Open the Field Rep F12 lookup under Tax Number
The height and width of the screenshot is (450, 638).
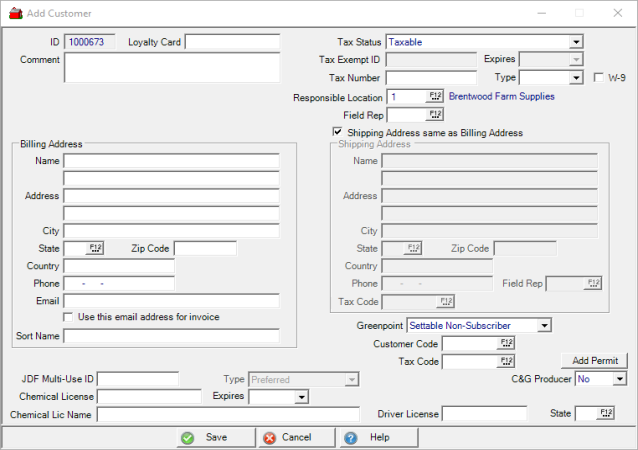(435, 115)
